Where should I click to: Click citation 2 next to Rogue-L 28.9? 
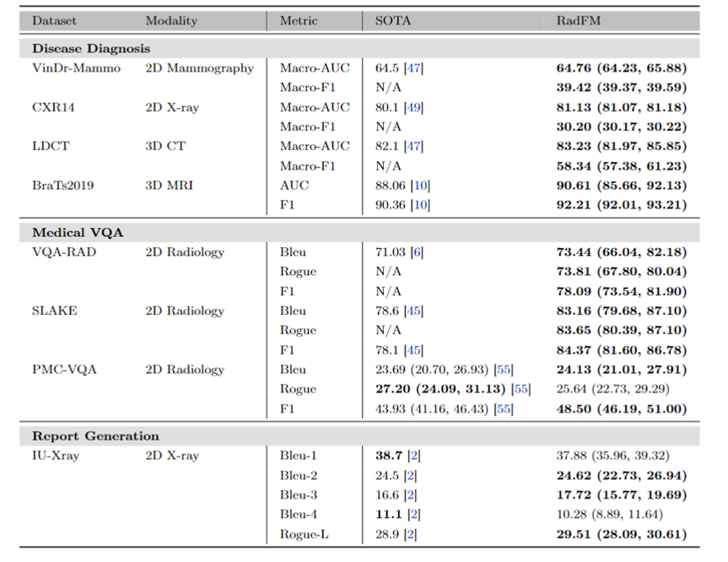coord(413,533)
